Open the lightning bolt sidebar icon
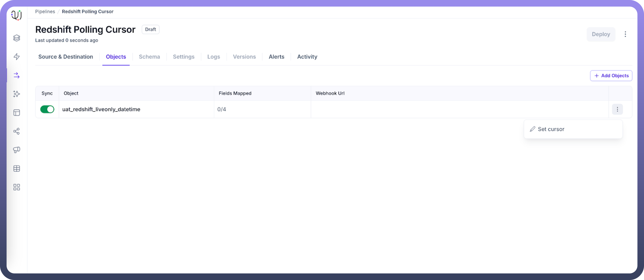The height and width of the screenshot is (280, 644). pos(16,57)
